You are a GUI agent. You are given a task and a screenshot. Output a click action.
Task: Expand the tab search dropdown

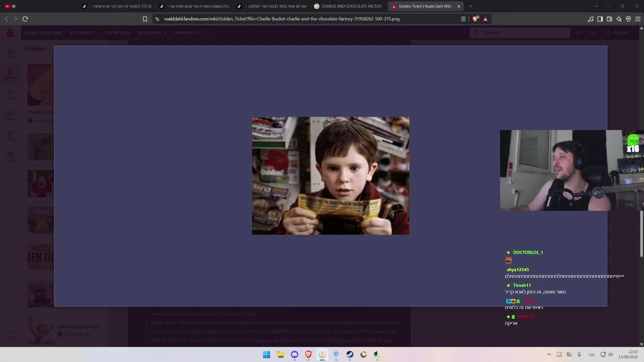[x=596, y=7]
